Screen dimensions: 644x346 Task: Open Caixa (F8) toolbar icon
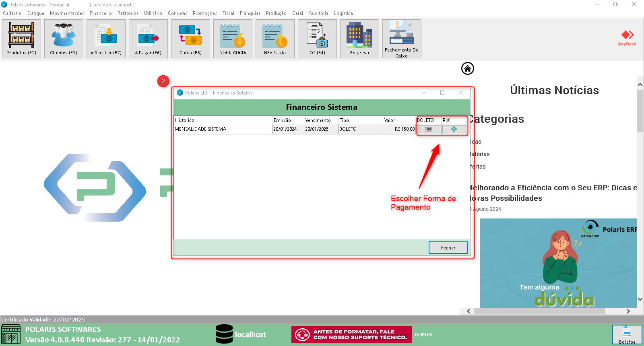(x=190, y=39)
